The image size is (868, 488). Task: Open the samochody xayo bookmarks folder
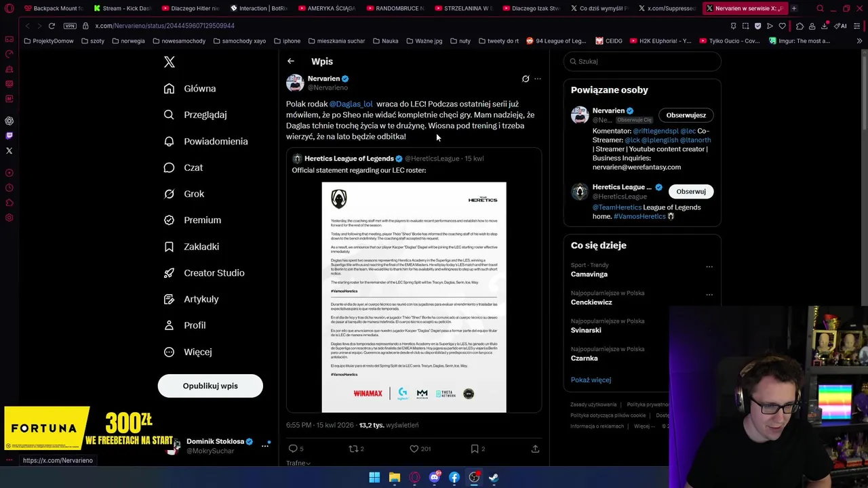(239, 41)
